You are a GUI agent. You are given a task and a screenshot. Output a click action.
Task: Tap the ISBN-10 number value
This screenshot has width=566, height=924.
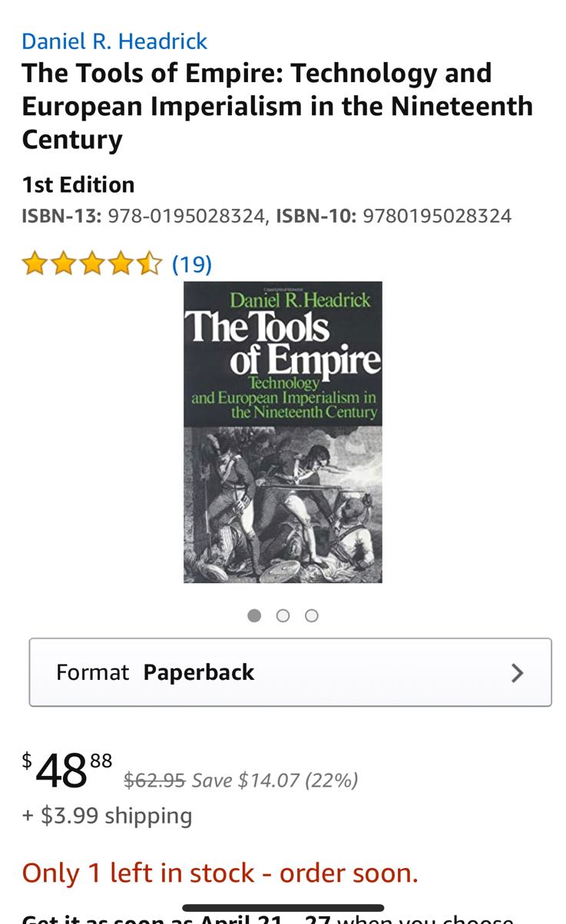[x=437, y=216]
